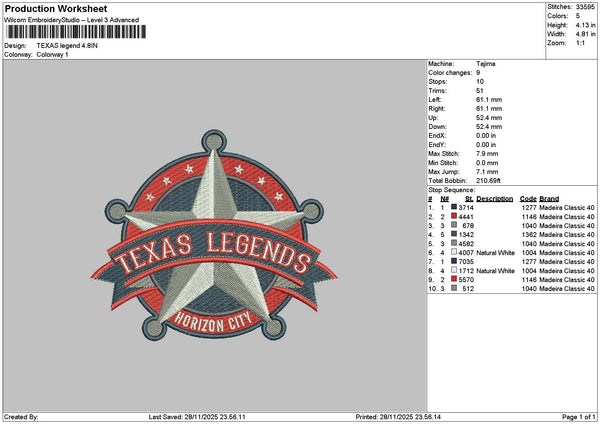The image size is (600, 424).
Task: Select the gray swatch next to 512 stitches
Action: [x=454, y=288]
